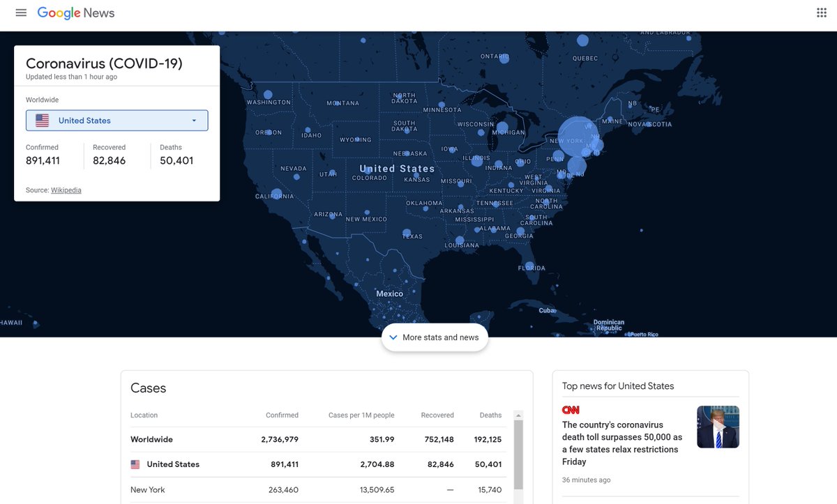Click the California case bubble on map
Image resolution: width=837 pixels, height=504 pixels.
click(277, 194)
